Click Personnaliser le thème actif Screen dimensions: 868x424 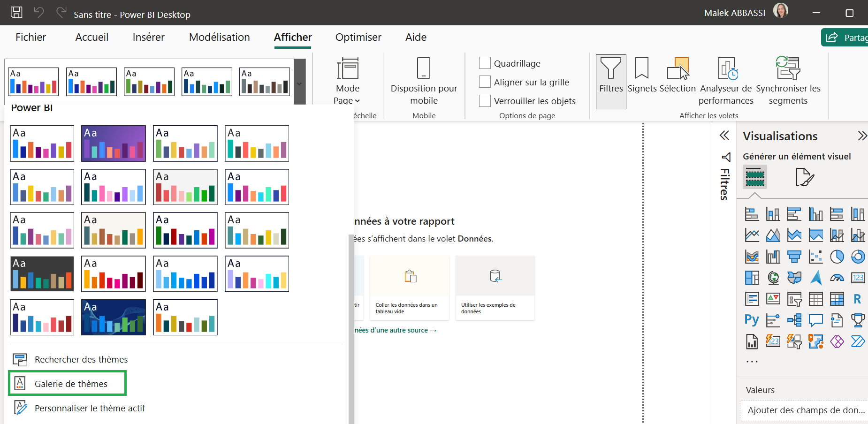point(90,408)
